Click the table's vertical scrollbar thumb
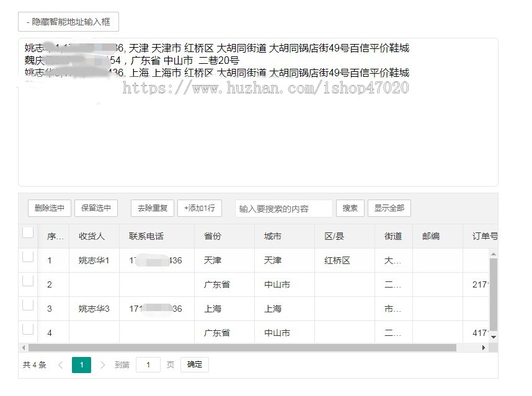This screenshot has height=396, width=532. (494, 294)
